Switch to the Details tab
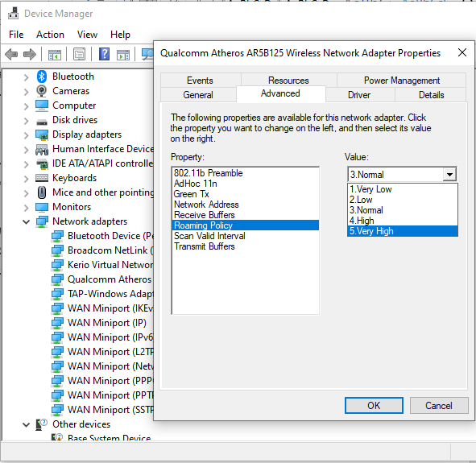 (431, 95)
